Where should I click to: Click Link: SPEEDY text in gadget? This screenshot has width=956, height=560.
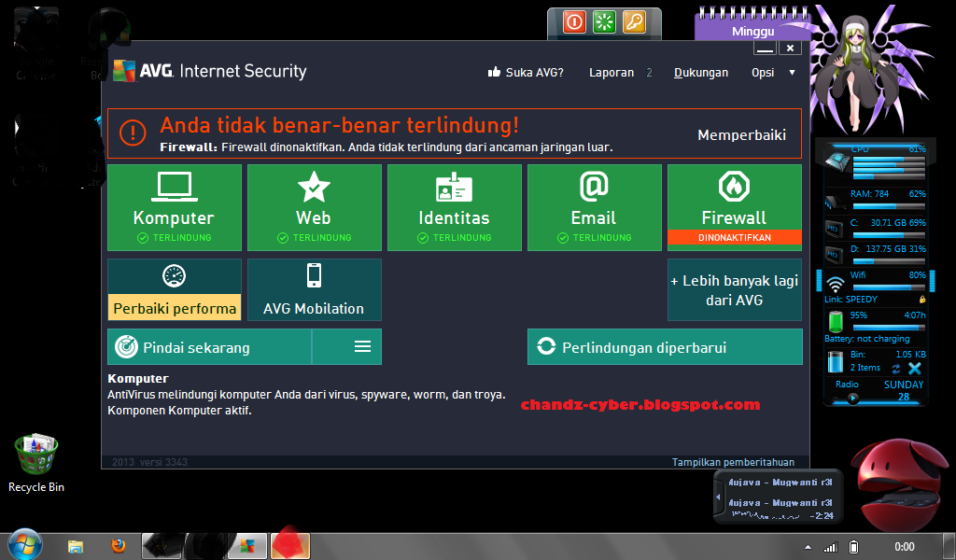point(851,300)
